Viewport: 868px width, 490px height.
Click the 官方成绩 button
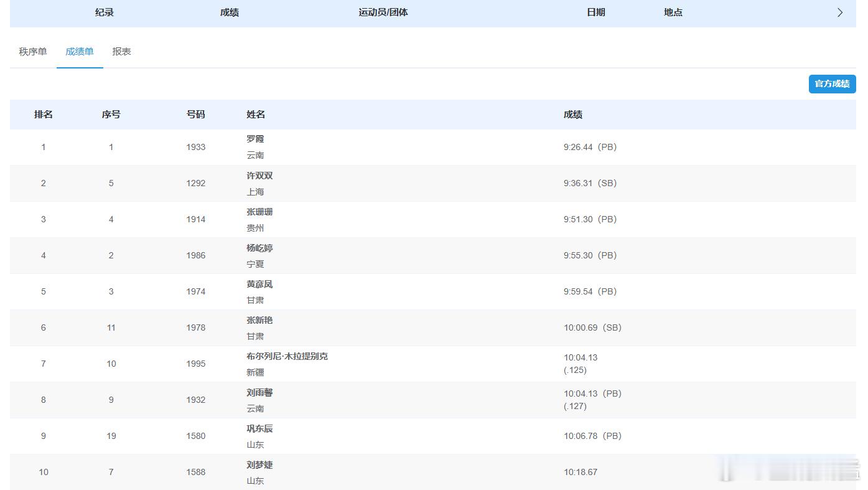pos(832,83)
